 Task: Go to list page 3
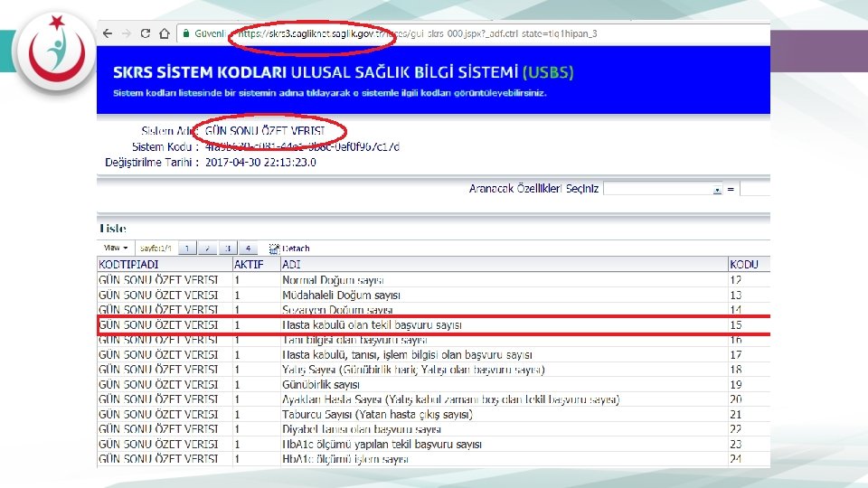tap(228, 249)
